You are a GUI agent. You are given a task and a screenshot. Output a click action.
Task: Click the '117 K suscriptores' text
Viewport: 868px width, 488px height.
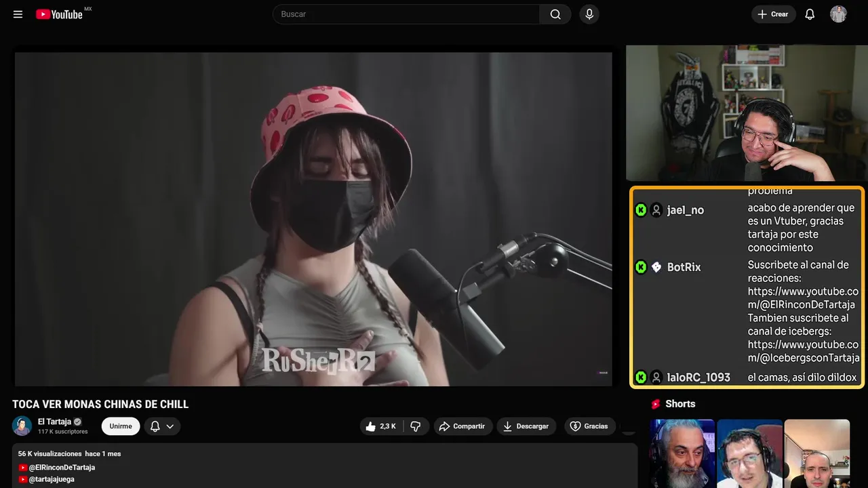(x=62, y=432)
